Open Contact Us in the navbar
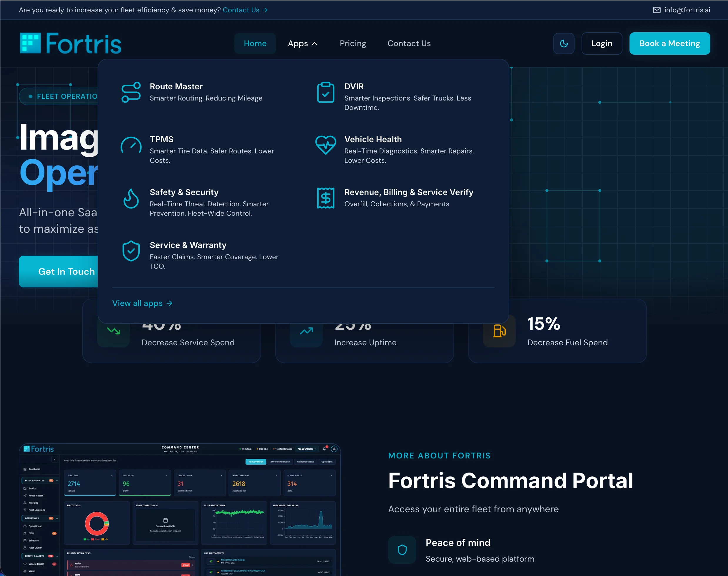728x576 pixels. point(409,43)
